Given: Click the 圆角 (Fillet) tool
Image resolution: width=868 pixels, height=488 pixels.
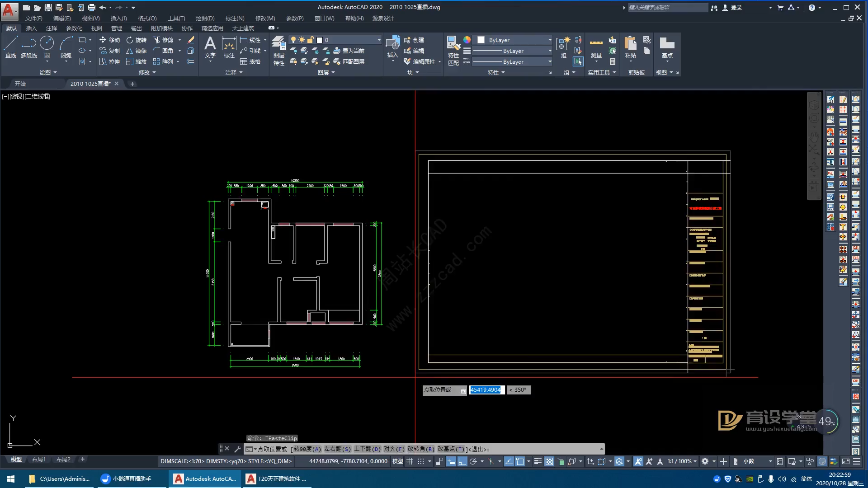Looking at the screenshot, I should 163,51.
